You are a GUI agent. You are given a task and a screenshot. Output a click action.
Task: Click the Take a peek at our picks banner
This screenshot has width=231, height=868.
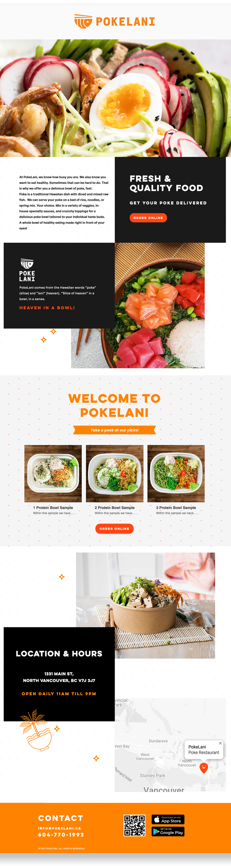pyautogui.click(x=115, y=430)
